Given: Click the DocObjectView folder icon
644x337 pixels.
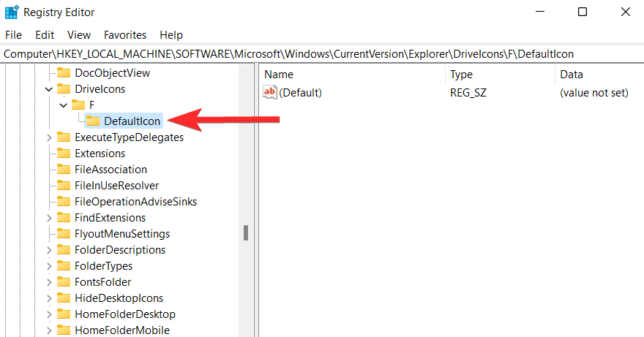Looking at the screenshot, I should pyautogui.click(x=63, y=73).
